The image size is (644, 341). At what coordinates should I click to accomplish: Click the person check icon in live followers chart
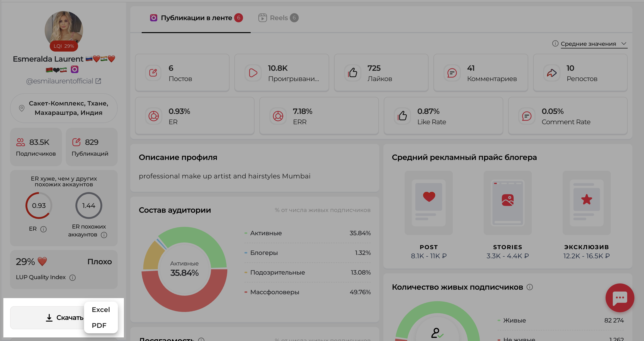pyautogui.click(x=437, y=333)
